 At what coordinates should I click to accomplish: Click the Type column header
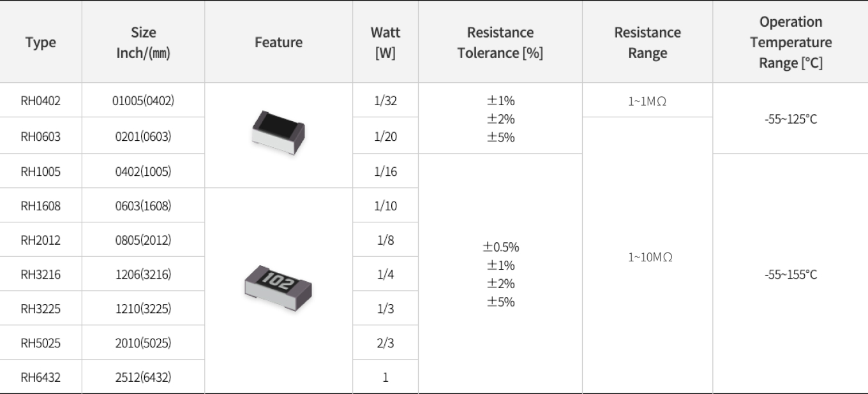(x=41, y=42)
